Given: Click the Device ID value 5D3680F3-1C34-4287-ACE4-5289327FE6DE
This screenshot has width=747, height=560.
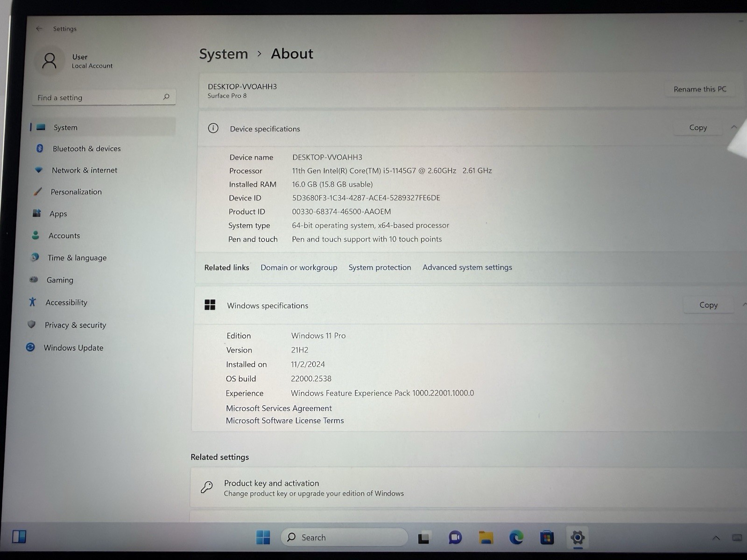Looking at the screenshot, I should tap(366, 198).
